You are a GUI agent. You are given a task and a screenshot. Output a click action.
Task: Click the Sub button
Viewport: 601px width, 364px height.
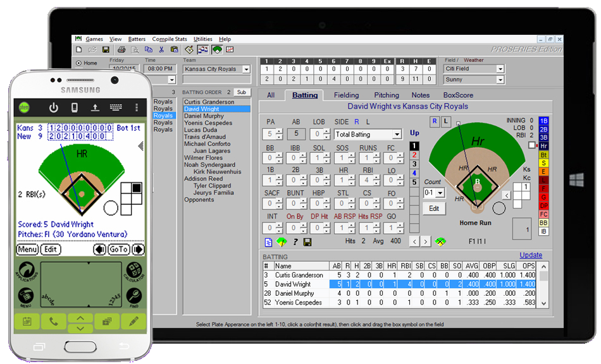[242, 92]
